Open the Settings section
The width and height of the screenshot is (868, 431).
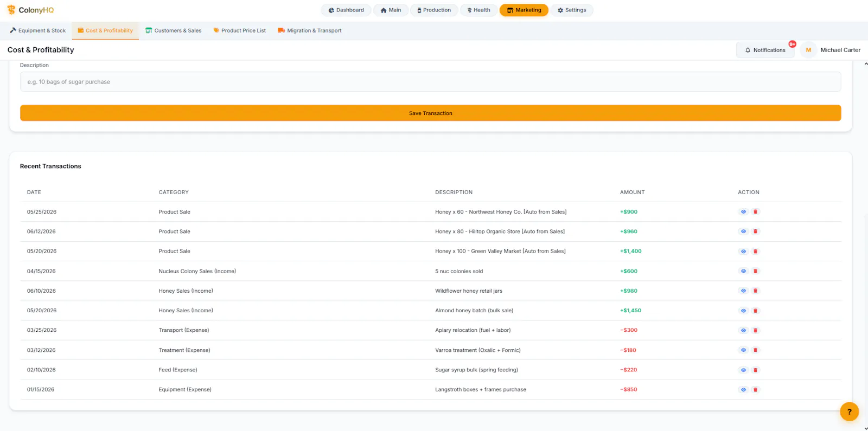pyautogui.click(x=572, y=10)
